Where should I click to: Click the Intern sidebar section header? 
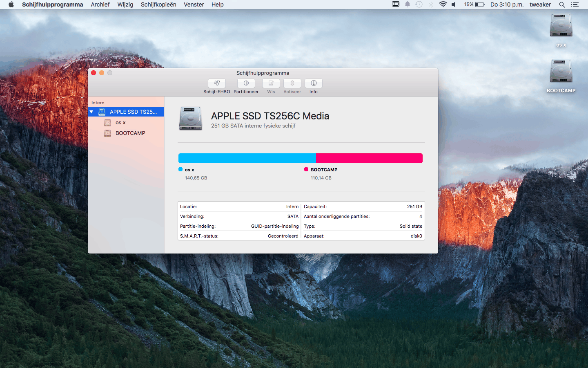[x=98, y=103]
